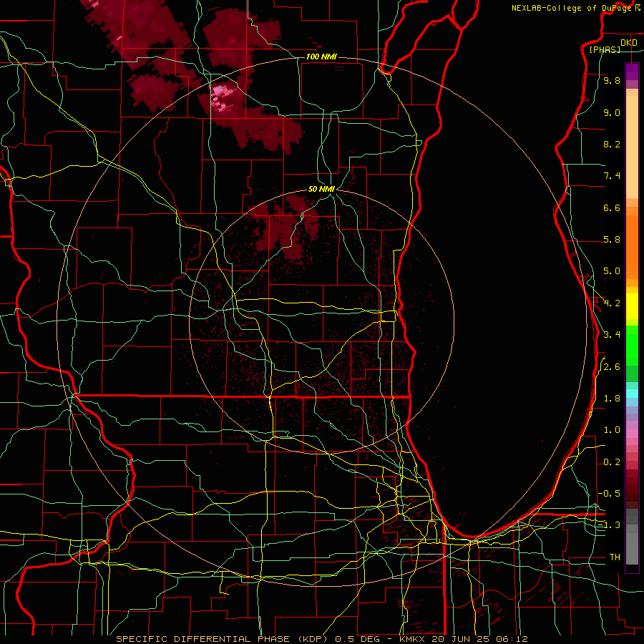Viewport: 644px width, 644px height.
Task: Click the 9.8 scale value
Action: pyautogui.click(x=612, y=81)
